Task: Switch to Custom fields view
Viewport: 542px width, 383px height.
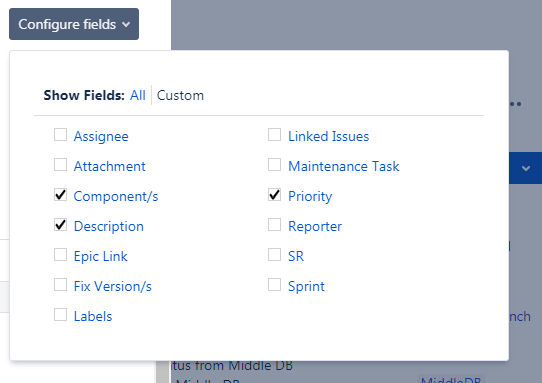Action: coord(180,95)
